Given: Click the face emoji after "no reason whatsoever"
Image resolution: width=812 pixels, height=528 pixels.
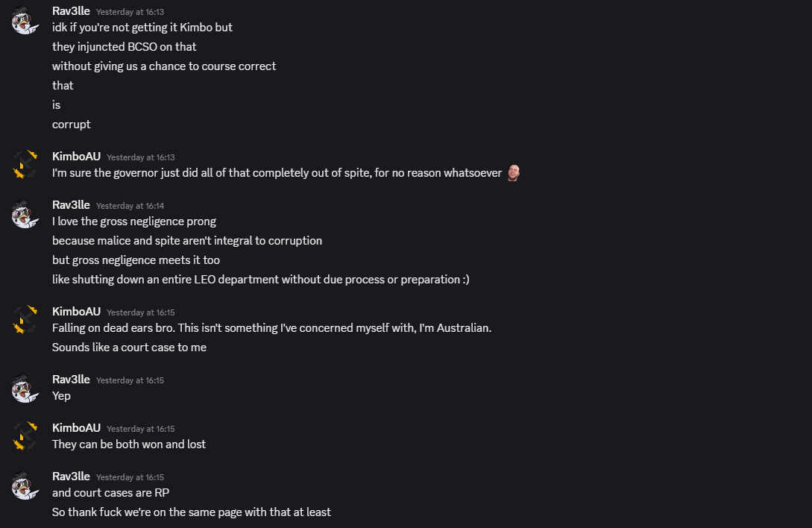Looking at the screenshot, I should tap(514, 173).
